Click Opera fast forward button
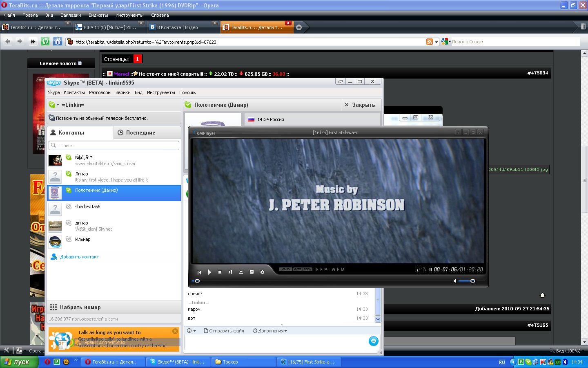 point(33,41)
